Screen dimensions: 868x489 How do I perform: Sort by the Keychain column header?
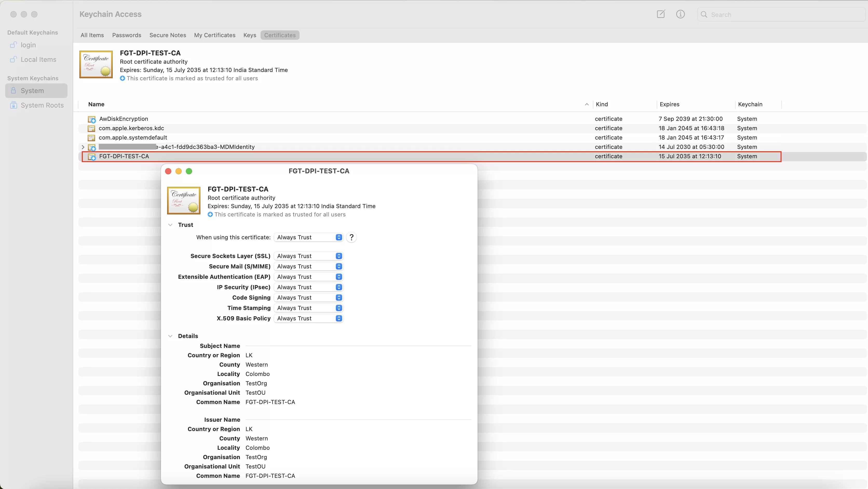click(x=750, y=104)
